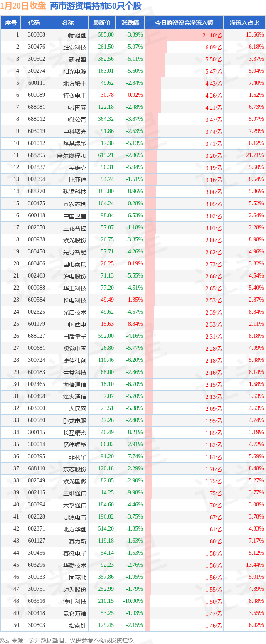Click the 21.10亿 inflow bar for 中际旭创
This screenshot has width=266, height=644.
[184, 35]
